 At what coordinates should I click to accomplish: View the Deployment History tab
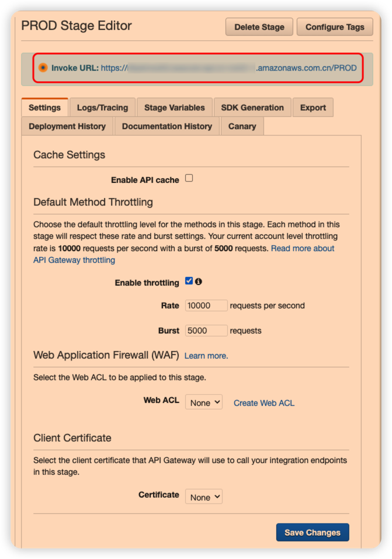coord(67,126)
